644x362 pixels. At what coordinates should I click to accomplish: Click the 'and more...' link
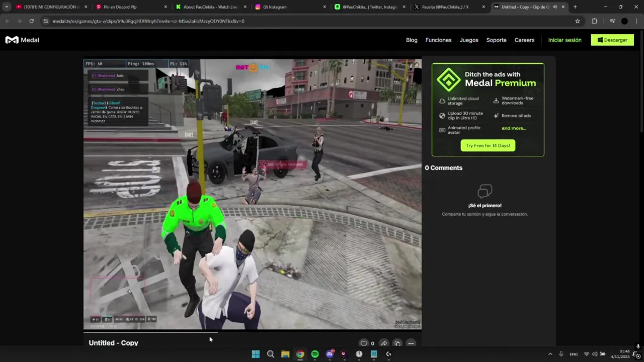pyautogui.click(x=514, y=128)
